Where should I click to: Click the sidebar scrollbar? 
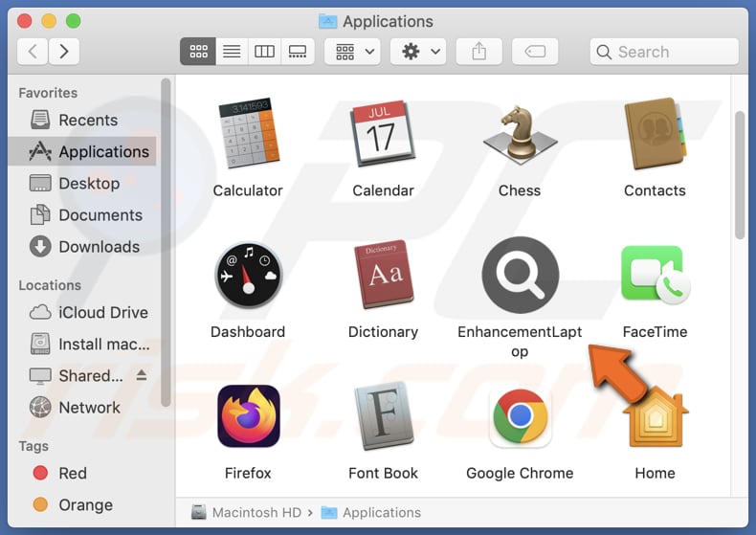coord(166,242)
